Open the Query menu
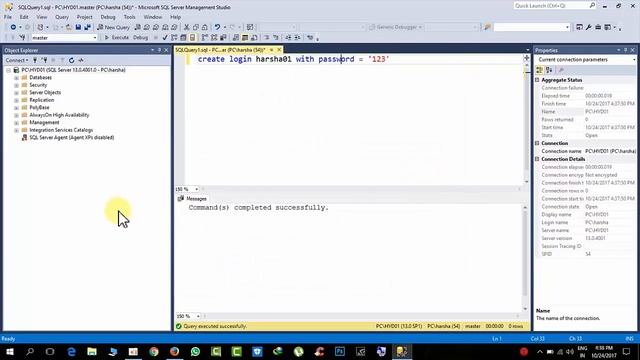 point(62,17)
